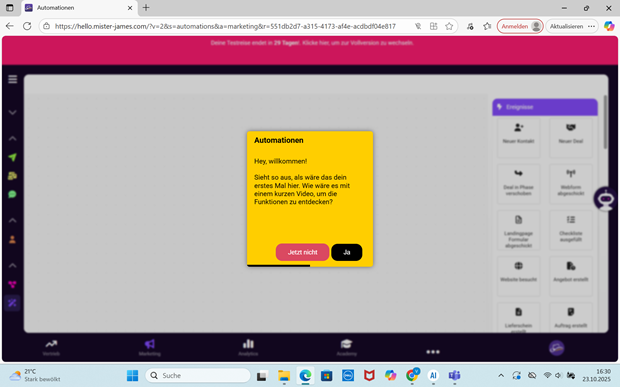This screenshot has height=387, width=620.
Task: Close the Automationen browser tab
Action: point(130,8)
